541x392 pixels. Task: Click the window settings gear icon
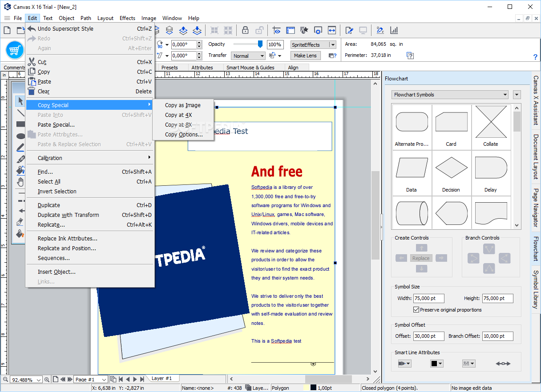318,30
